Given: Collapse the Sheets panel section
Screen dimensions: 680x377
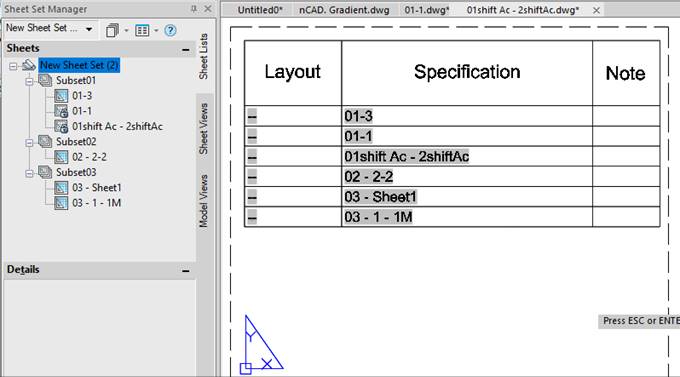Looking at the screenshot, I should click(186, 49).
